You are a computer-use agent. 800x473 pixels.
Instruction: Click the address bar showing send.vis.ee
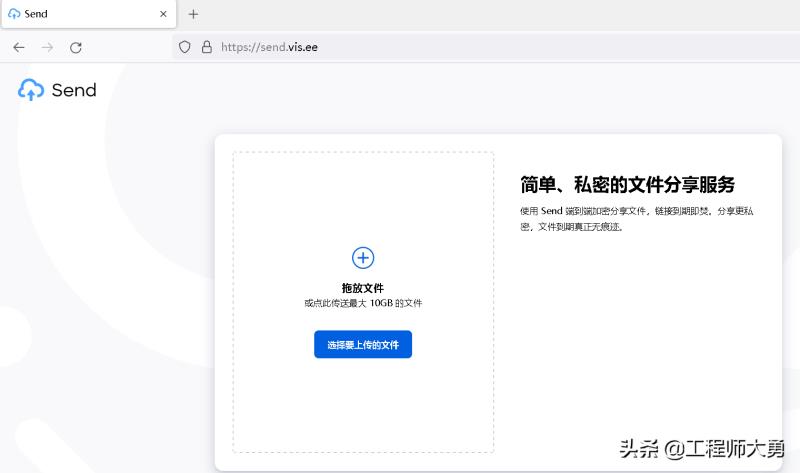click(485, 47)
